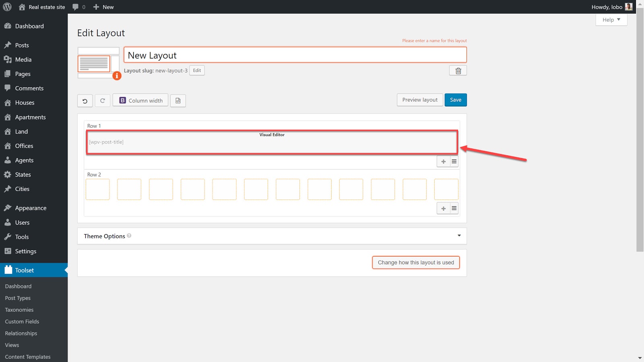Click the undo arrow button
644x362 pixels.
coord(85,101)
